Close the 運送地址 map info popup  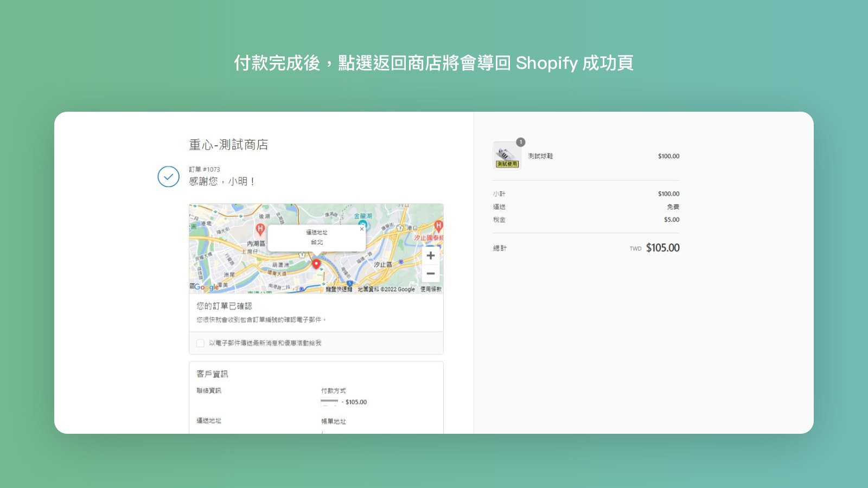[362, 229]
